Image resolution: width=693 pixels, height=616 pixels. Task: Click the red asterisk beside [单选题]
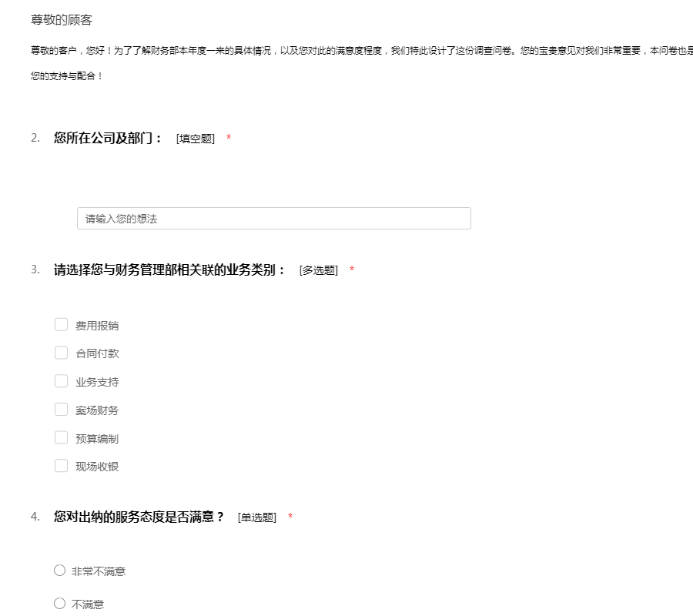pos(290,517)
